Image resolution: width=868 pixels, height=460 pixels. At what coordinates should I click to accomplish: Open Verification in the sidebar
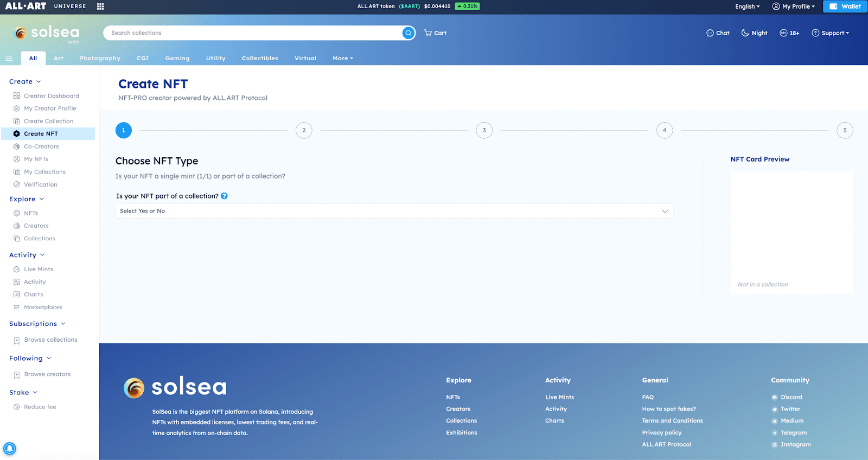35,184
